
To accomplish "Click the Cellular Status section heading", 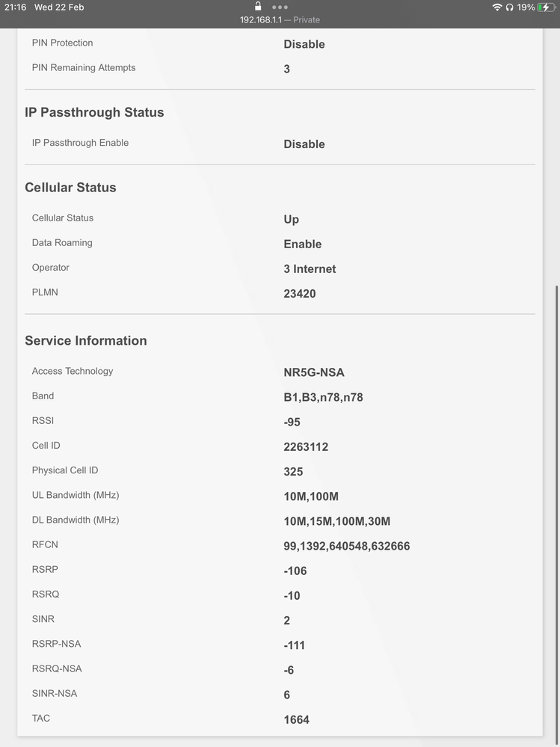I will click(x=70, y=188).
